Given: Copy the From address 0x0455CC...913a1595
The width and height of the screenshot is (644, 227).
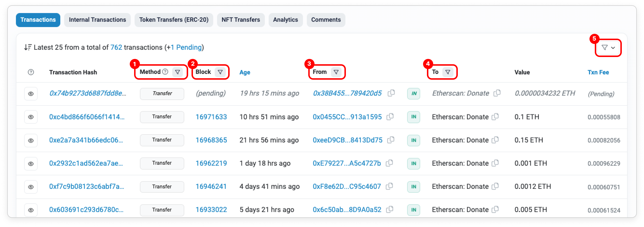Looking at the screenshot, I should (390, 117).
